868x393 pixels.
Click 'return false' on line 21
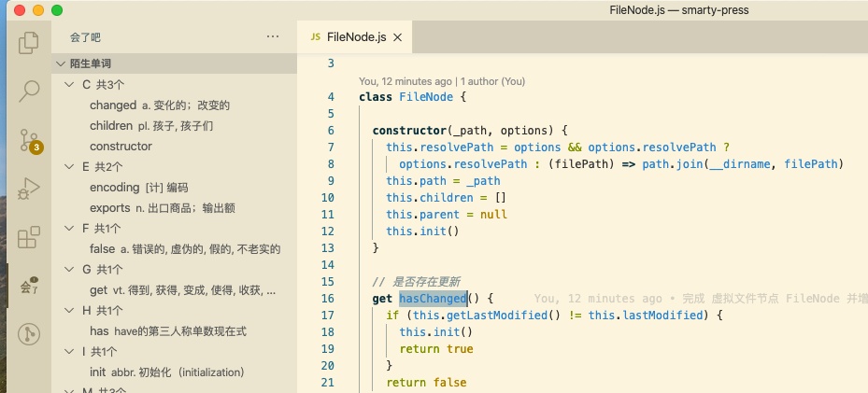tap(426, 383)
